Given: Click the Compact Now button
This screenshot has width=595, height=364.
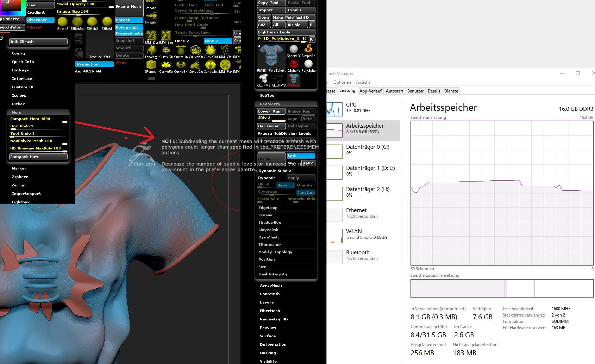Looking at the screenshot, I should coord(38,157).
